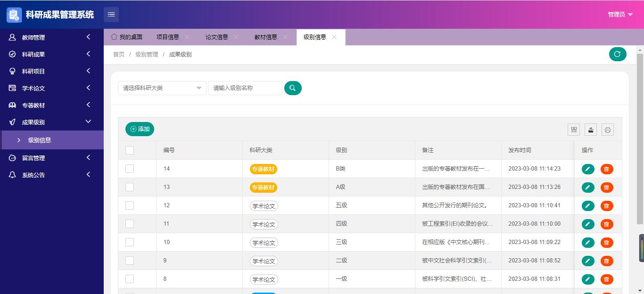Expand the 专著教材 sidebar menu

pyautogui.click(x=52, y=105)
